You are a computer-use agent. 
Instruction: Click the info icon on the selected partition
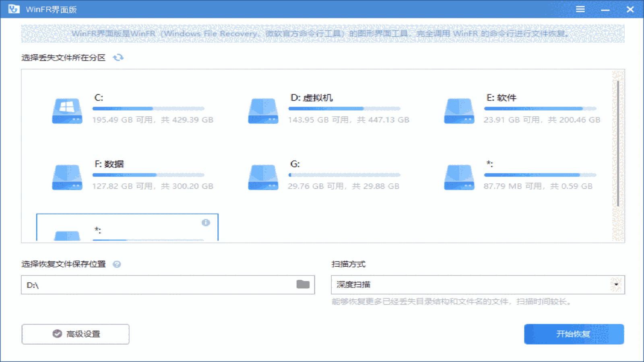point(206,222)
